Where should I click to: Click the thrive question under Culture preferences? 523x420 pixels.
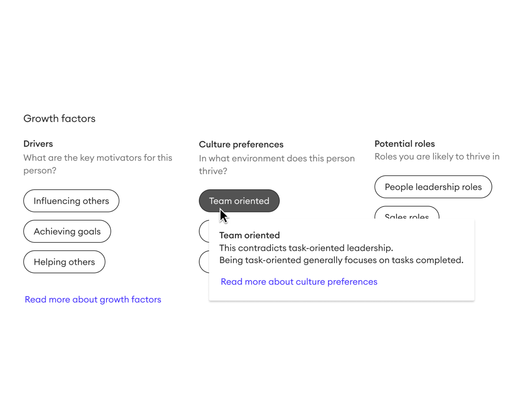(276, 164)
